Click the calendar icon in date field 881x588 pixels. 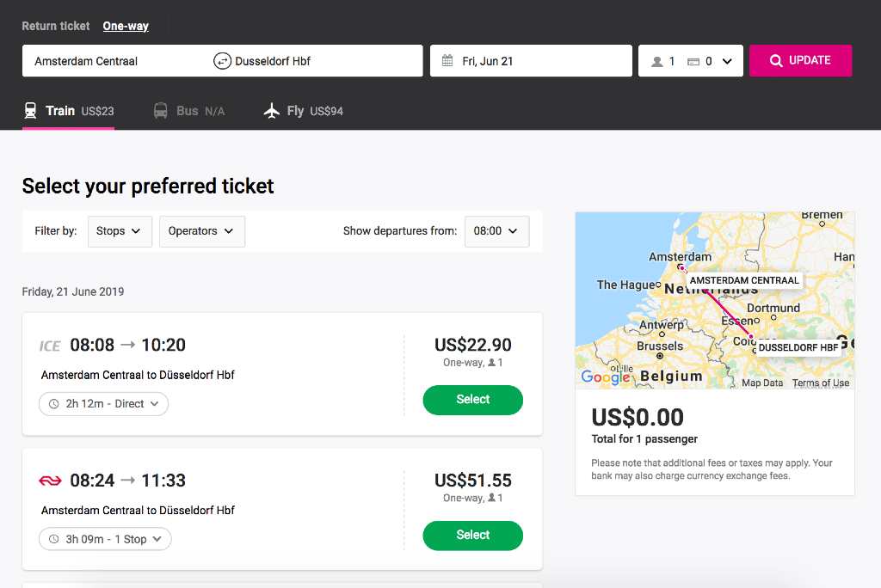(447, 61)
